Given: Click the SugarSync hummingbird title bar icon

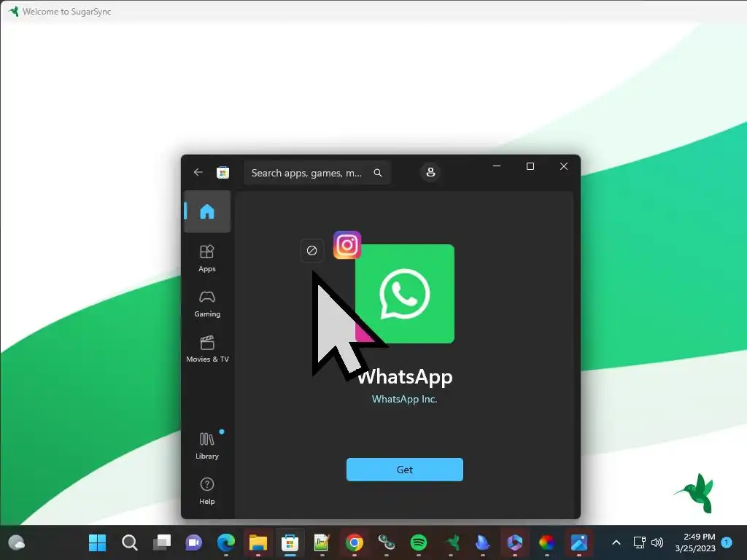Looking at the screenshot, I should tap(13, 11).
